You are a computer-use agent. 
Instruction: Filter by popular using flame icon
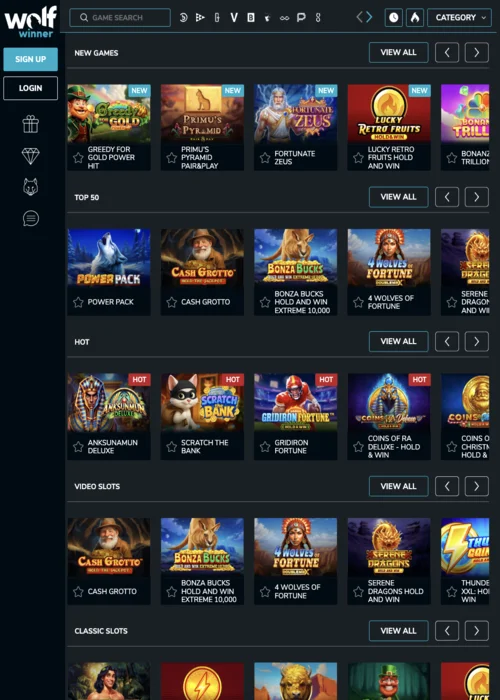point(415,18)
